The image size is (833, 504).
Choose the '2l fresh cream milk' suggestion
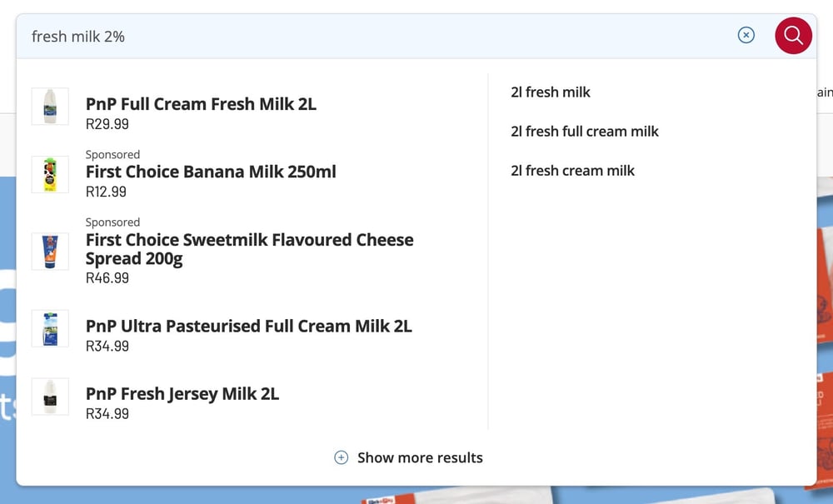(x=573, y=171)
